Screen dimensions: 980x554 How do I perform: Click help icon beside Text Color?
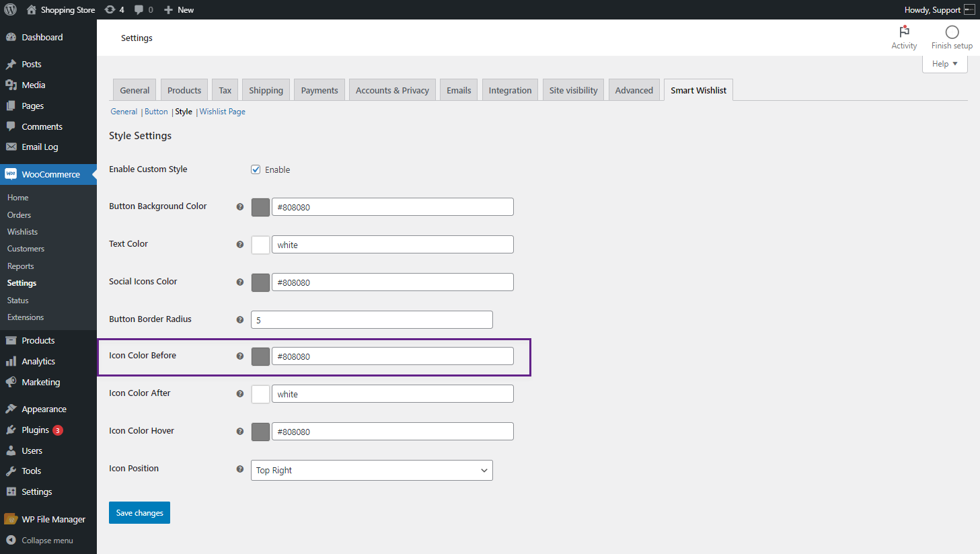(x=240, y=245)
